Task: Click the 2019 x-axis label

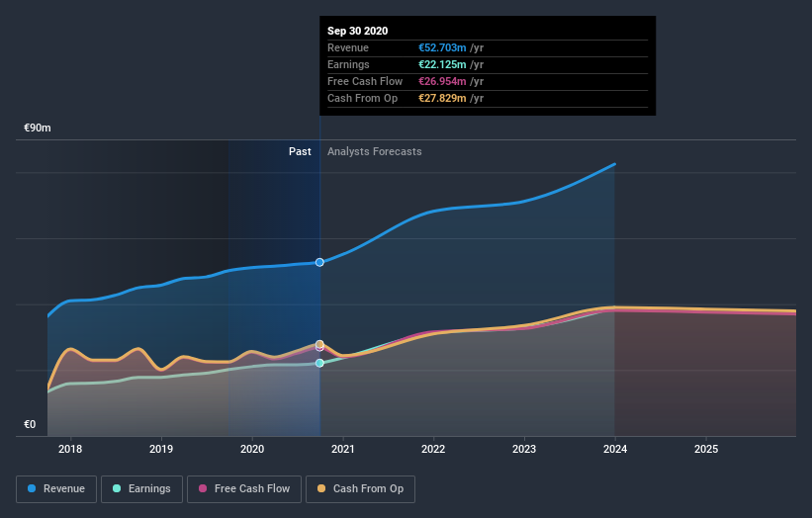Action: [161, 449]
